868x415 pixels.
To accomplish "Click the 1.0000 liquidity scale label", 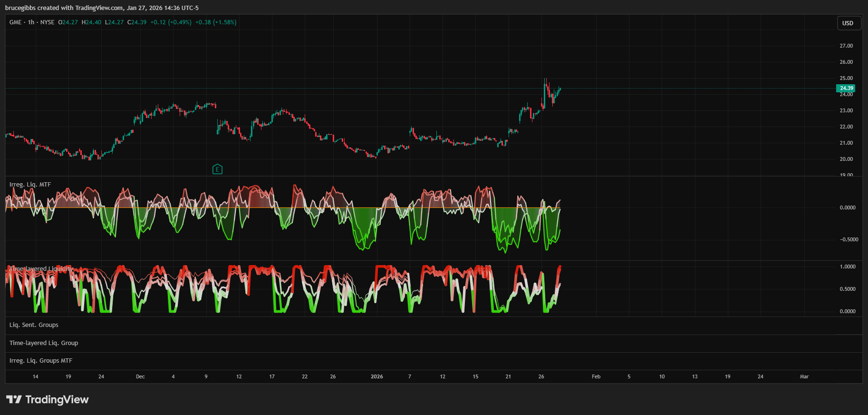I will click(848, 267).
